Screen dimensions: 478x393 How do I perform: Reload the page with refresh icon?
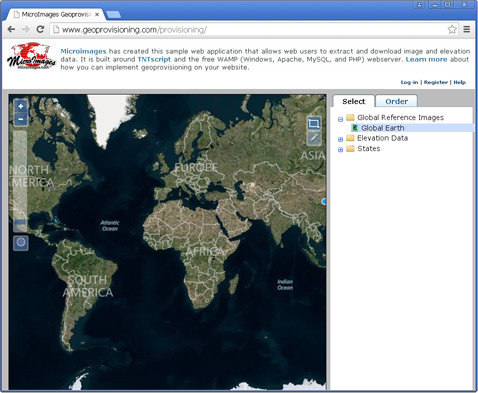[x=40, y=30]
